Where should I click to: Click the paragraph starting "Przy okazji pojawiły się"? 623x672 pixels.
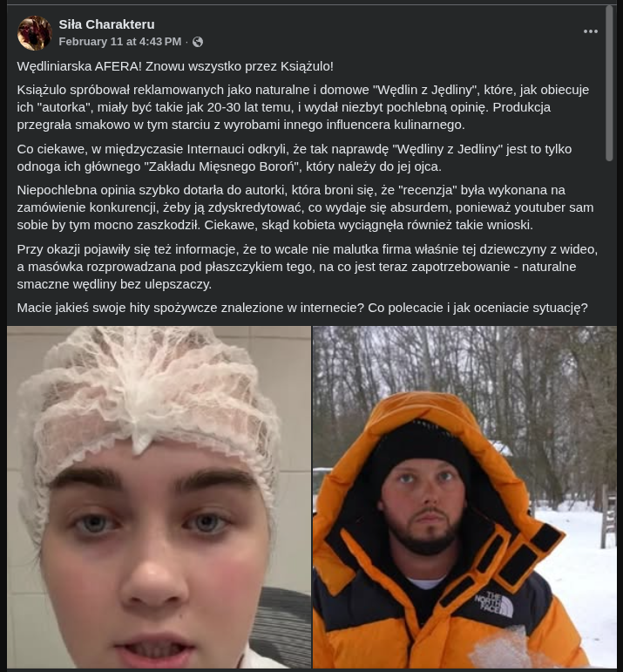308,267
